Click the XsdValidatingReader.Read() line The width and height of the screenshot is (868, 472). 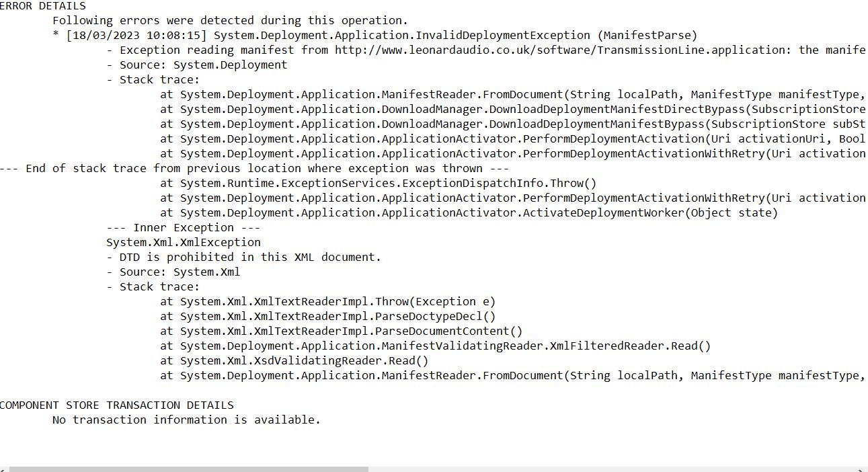294,360
